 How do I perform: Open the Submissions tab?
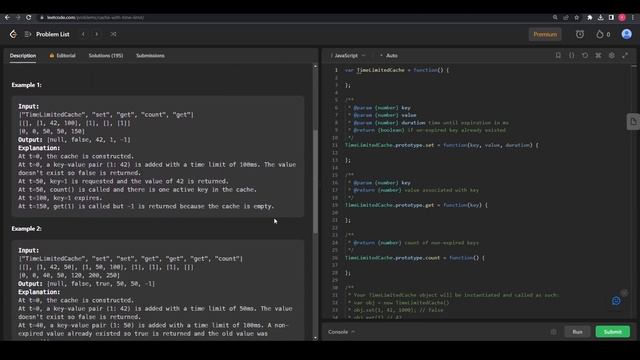pyautogui.click(x=150, y=56)
